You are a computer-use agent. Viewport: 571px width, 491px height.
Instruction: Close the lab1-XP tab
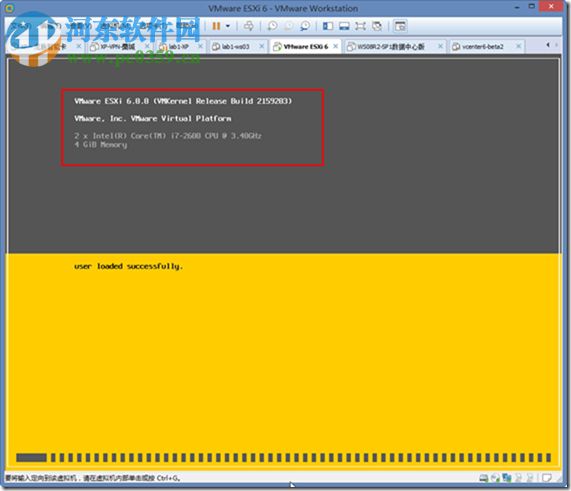pos(200,46)
